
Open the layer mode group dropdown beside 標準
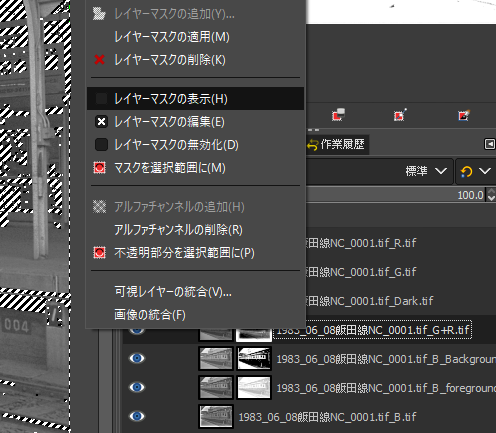[x=476, y=171]
